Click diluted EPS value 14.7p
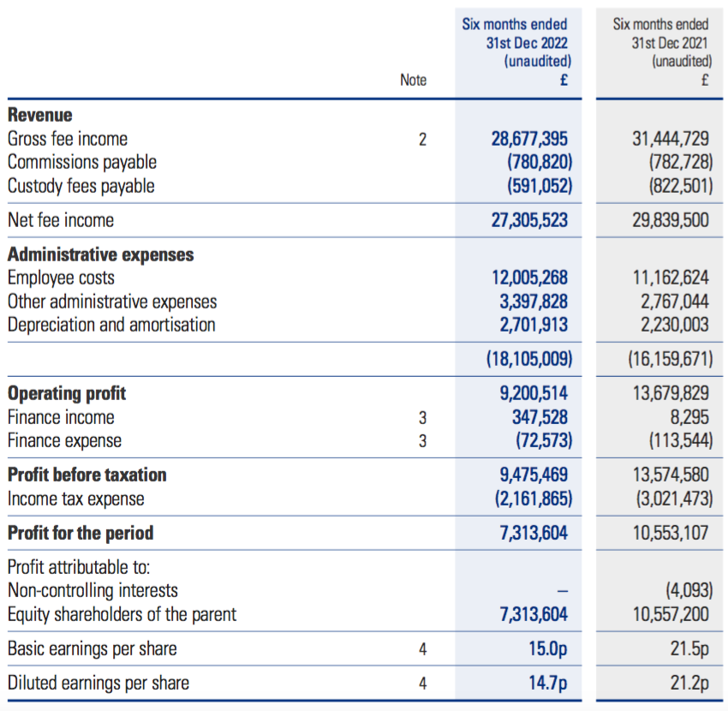This screenshot has width=728, height=711. click(548, 684)
